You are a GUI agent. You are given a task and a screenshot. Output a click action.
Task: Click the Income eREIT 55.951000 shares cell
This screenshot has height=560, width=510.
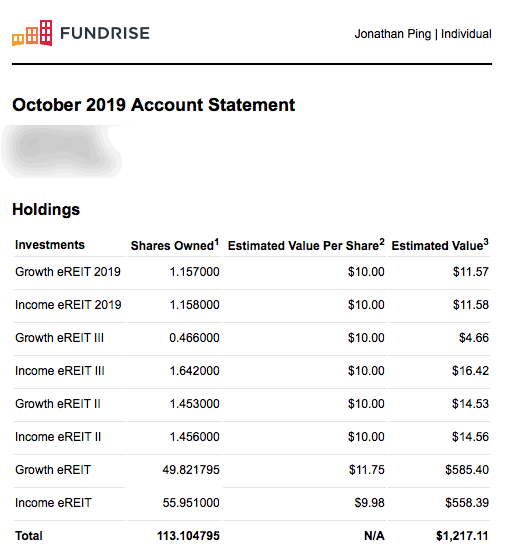point(191,503)
